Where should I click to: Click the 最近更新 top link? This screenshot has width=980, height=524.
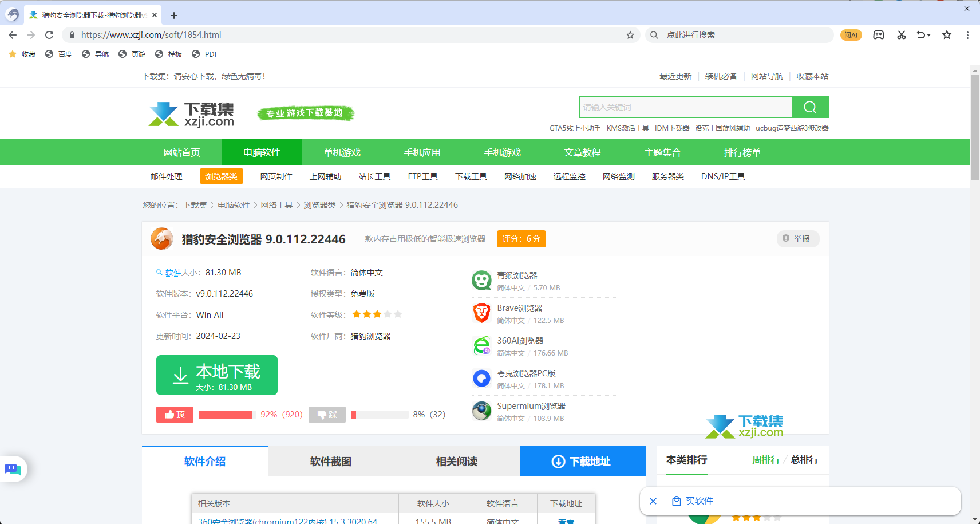point(675,76)
